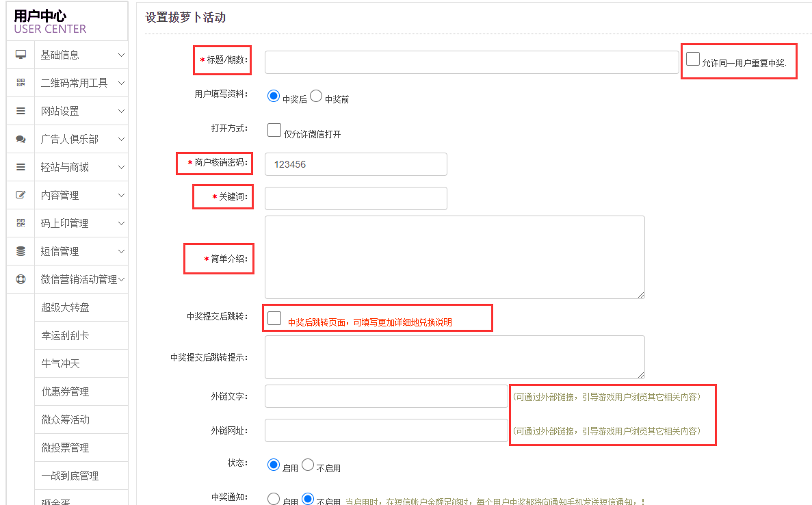Click the database icon beside 短信管理
The image size is (812, 505).
[x=21, y=251]
